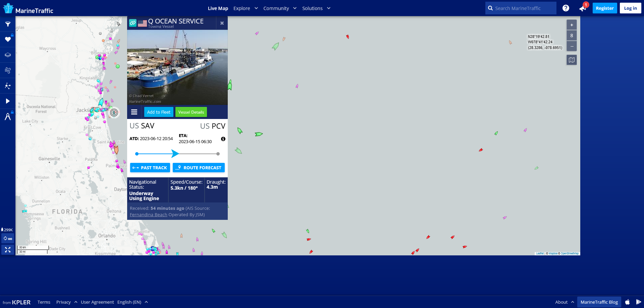
Task: Select the large orange vessel near Saint Augustine
Action: (x=116, y=149)
